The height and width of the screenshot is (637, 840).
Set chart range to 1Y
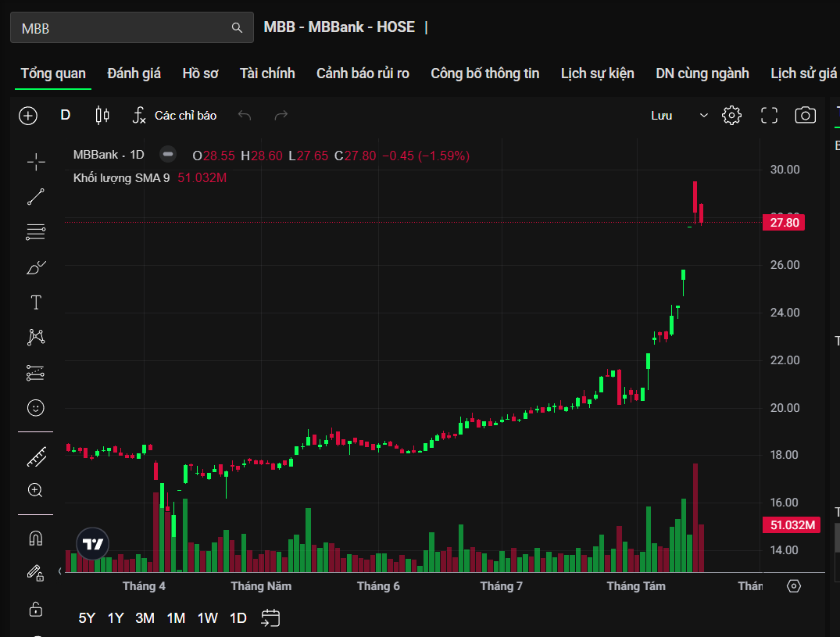(x=116, y=618)
